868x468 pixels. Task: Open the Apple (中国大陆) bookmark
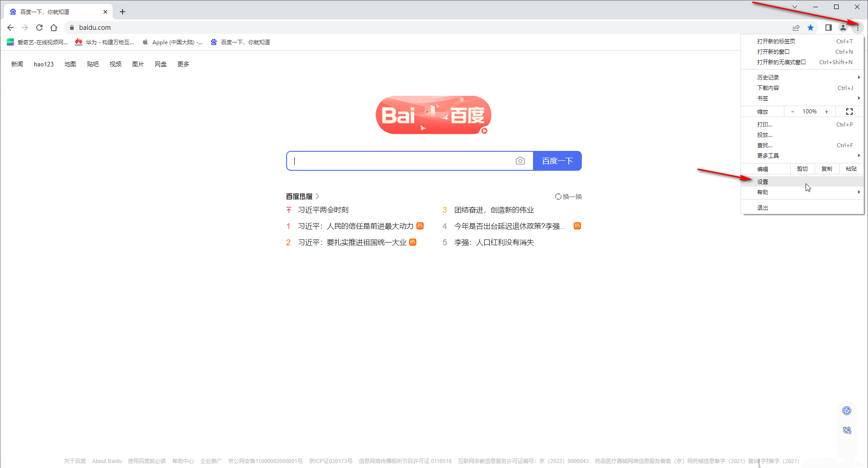[x=173, y=42]
